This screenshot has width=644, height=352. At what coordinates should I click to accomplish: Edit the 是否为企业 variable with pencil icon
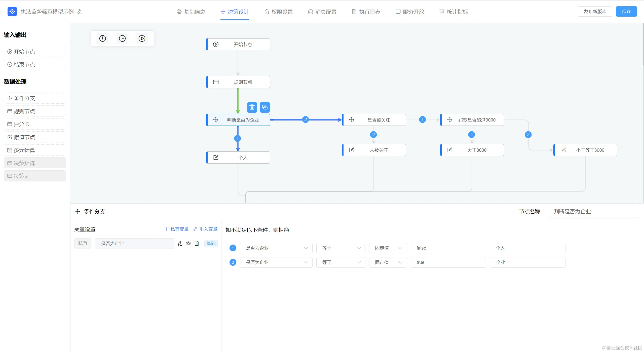(x=180, y=243)
